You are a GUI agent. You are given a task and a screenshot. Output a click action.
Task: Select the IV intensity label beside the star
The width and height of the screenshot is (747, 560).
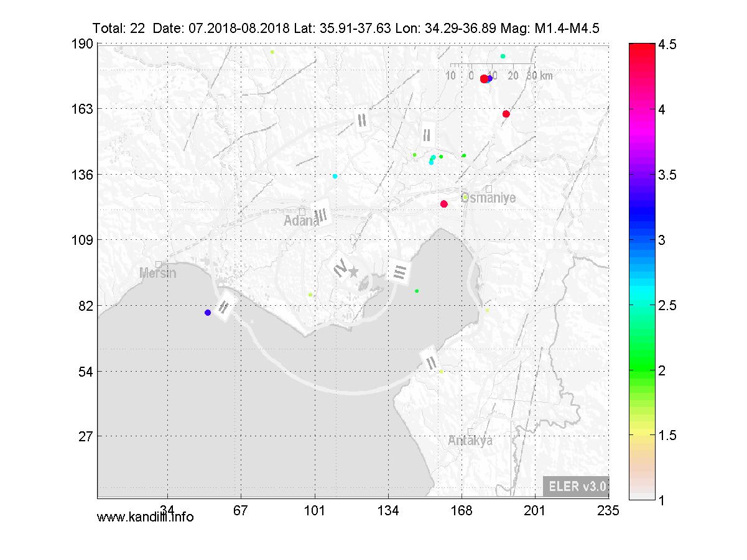click(x=340, y=269)
